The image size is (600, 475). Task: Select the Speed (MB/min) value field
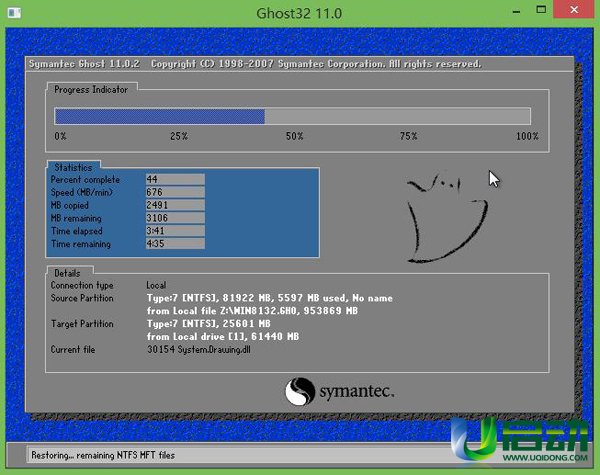tap(174, 192)
